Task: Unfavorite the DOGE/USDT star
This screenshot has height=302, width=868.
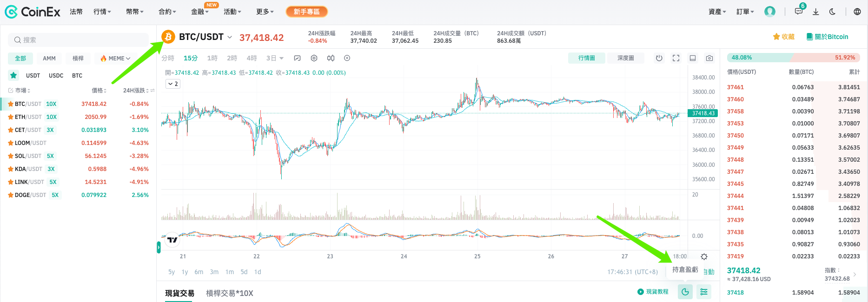Action: (11, 195)
